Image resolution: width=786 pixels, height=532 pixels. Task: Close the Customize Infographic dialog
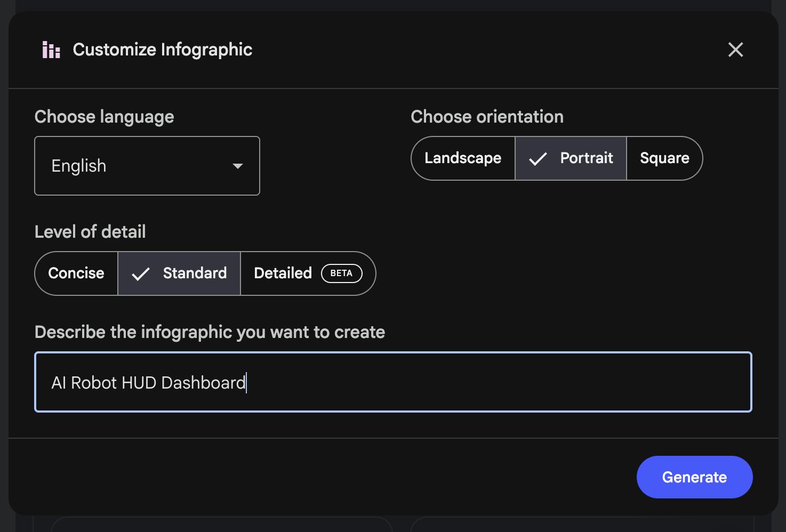735,50
